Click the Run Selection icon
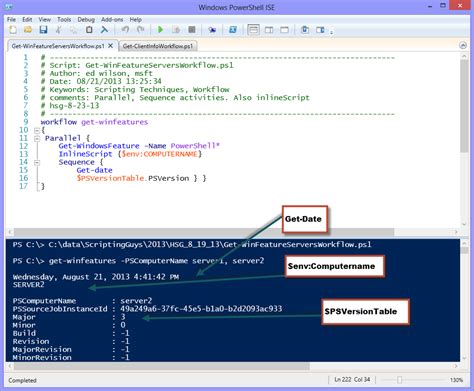This screenshot has height=391, width=474. 176,30
